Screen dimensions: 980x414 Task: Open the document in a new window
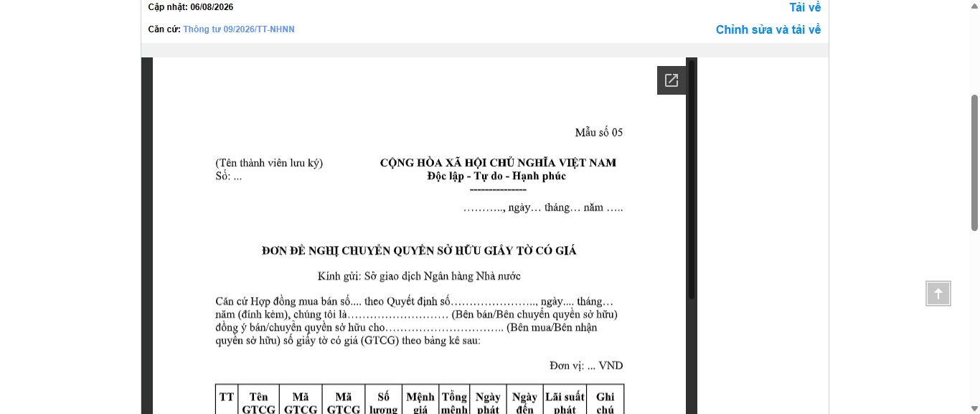tap(672, 80)
